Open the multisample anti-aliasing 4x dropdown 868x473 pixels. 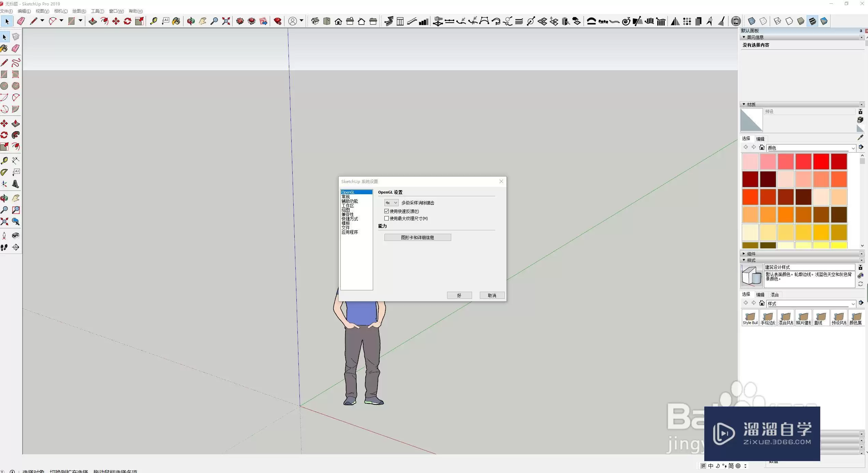click(391, 203)
